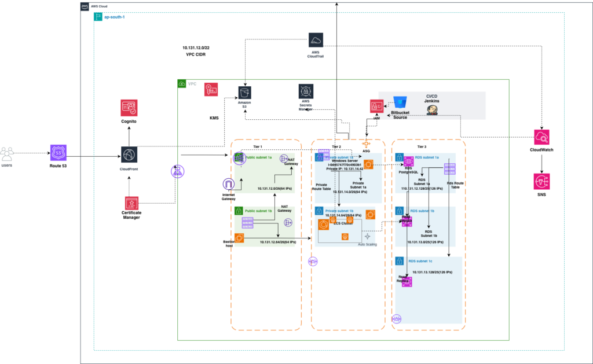
Task: Select the red IAM icon
Action: (376, 106)
